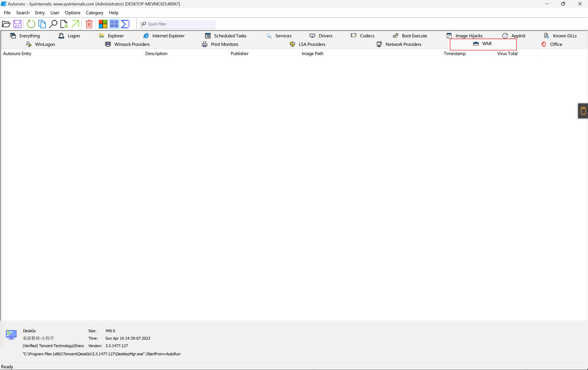
Task: Click the Copy entry icon
Action: click(42, 24)
